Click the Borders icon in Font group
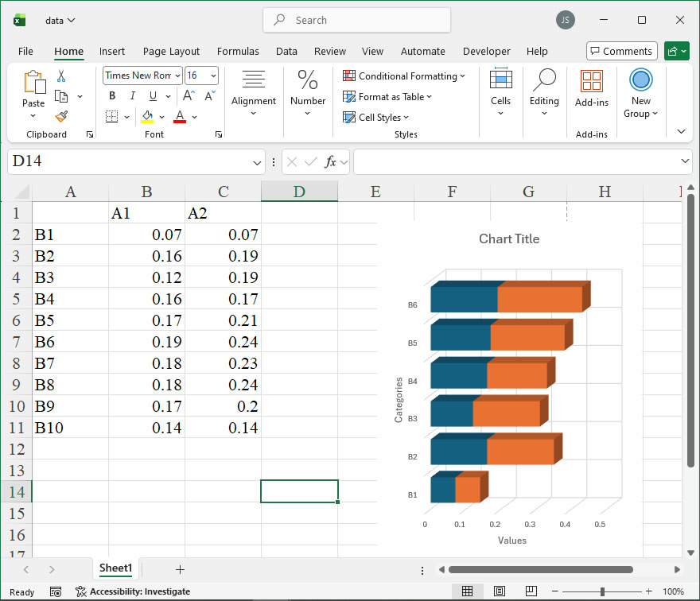700x601 pixels. tap(111, 117)
